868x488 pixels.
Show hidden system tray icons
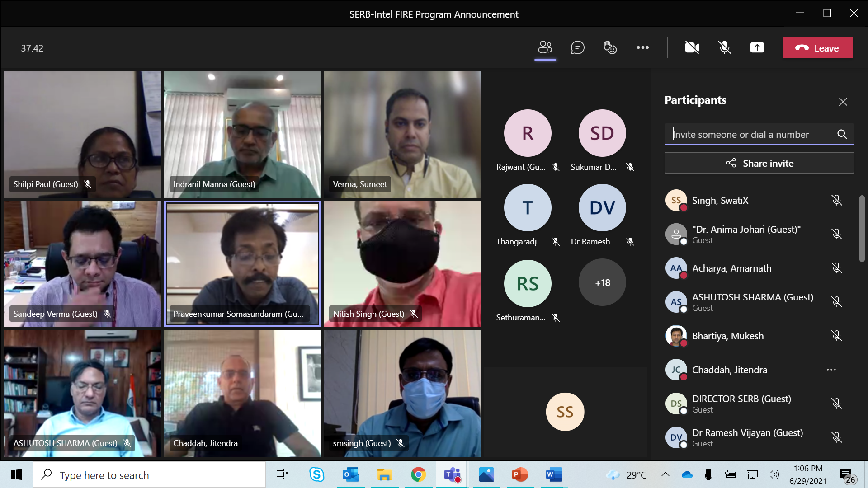click(x=665, y=474)
